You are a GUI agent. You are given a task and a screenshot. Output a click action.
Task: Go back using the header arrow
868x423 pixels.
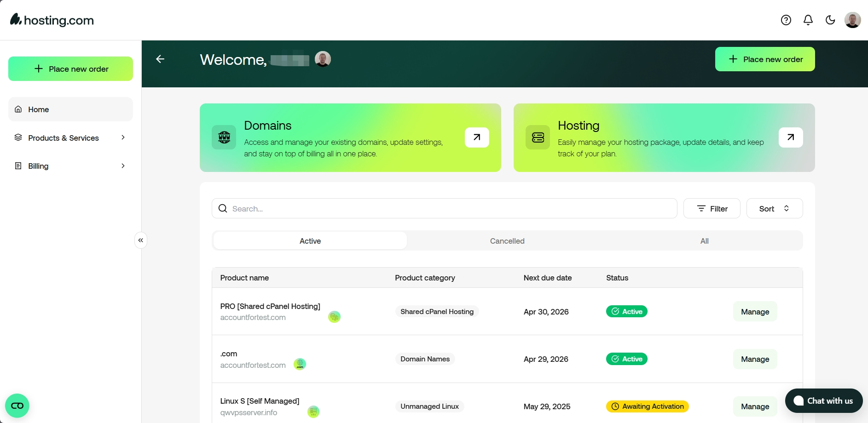(160, 59)
